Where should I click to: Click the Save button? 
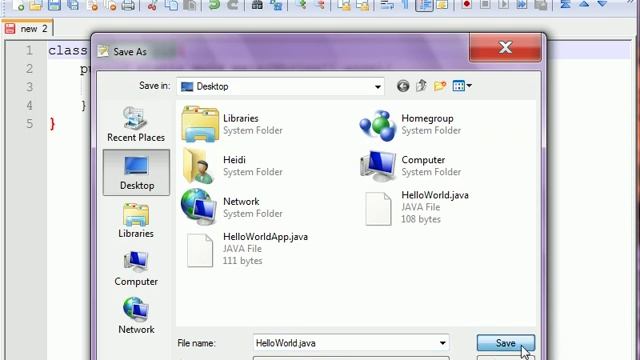click(x=506, y=343)
